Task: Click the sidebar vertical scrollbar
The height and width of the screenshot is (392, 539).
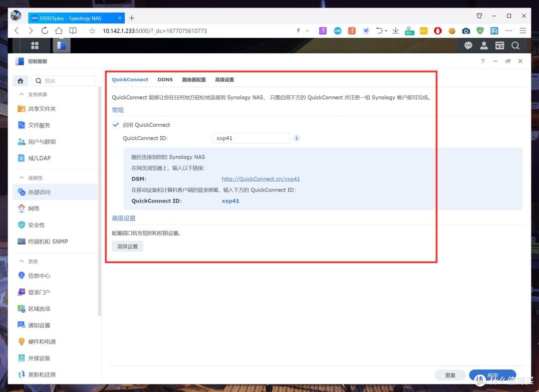Action: pyautogui.click(x=100, y=201)
